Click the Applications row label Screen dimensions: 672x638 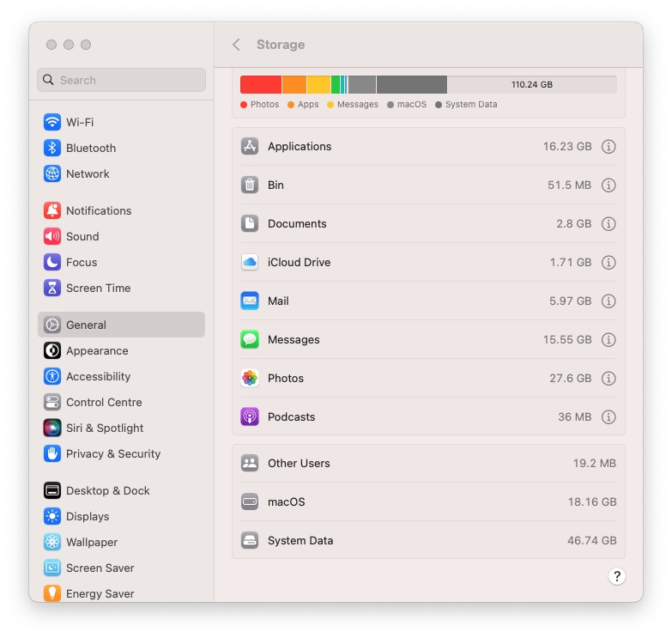pos(300,147)
